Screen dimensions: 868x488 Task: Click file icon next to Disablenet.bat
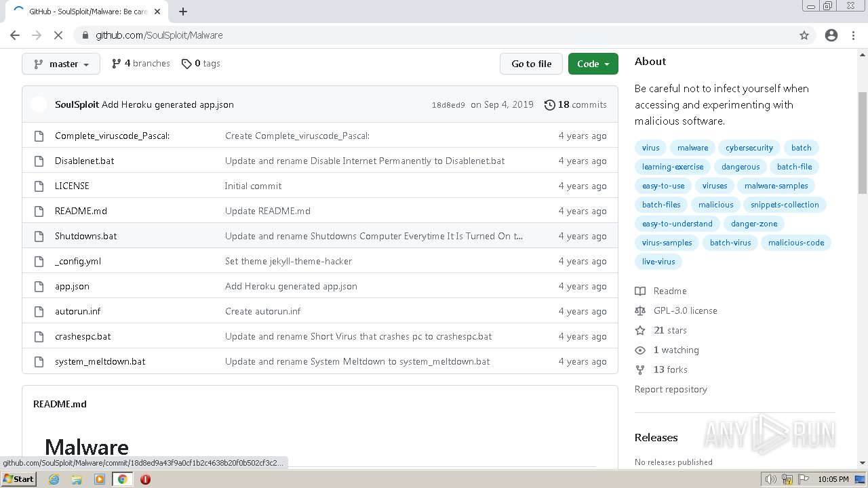39,161
